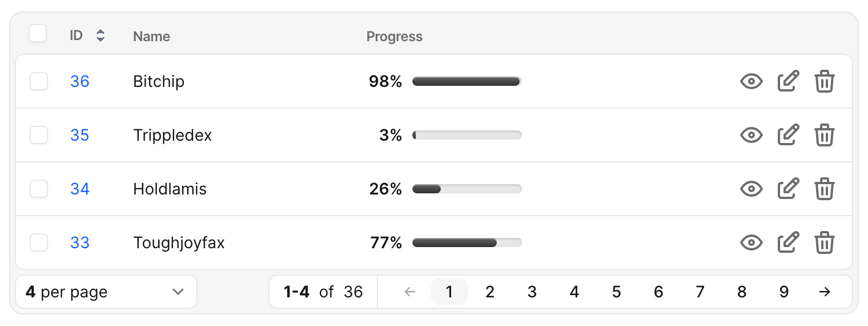Go to the next page with the right arrow
868x326 pixels.
click(x=824, y=292)
